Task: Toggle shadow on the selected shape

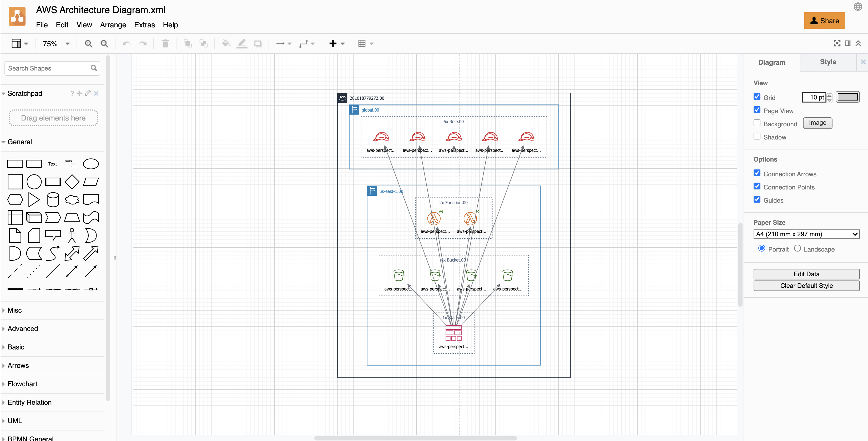Action: click(x=258, y=43)
